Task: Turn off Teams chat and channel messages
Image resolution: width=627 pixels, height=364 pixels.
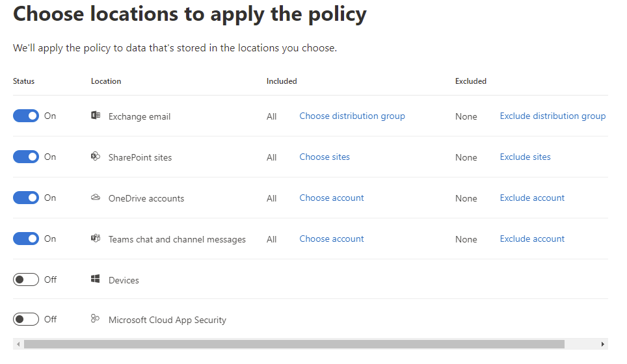Action: [26, 239]
